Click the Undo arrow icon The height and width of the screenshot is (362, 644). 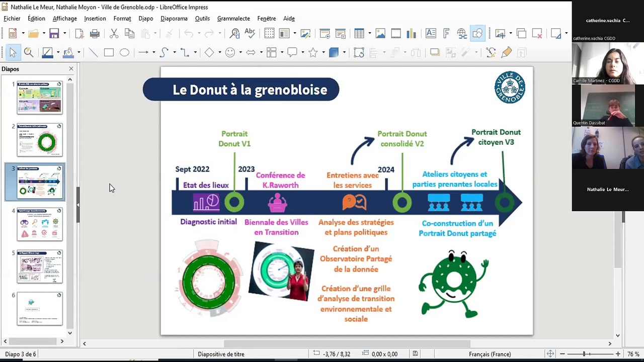(x=189, y=34)
